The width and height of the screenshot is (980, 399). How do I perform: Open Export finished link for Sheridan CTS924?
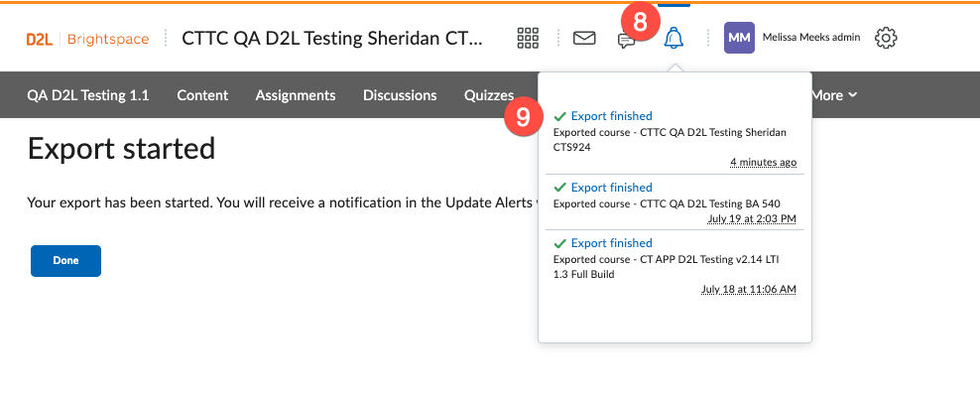coord(611,116)
